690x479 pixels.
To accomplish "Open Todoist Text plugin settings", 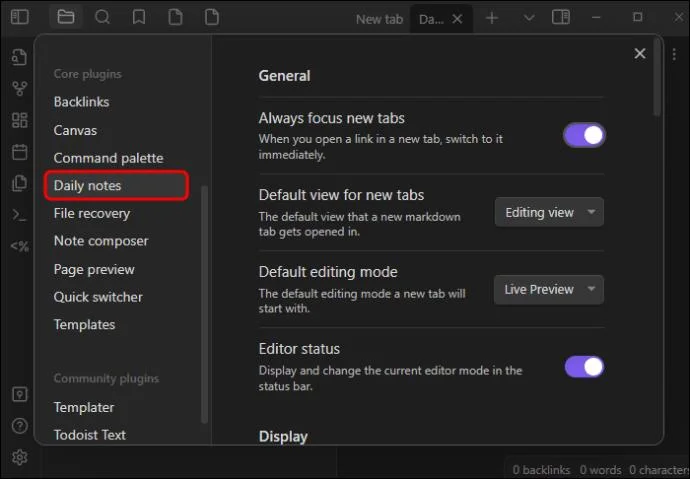I will click(90, 435).
